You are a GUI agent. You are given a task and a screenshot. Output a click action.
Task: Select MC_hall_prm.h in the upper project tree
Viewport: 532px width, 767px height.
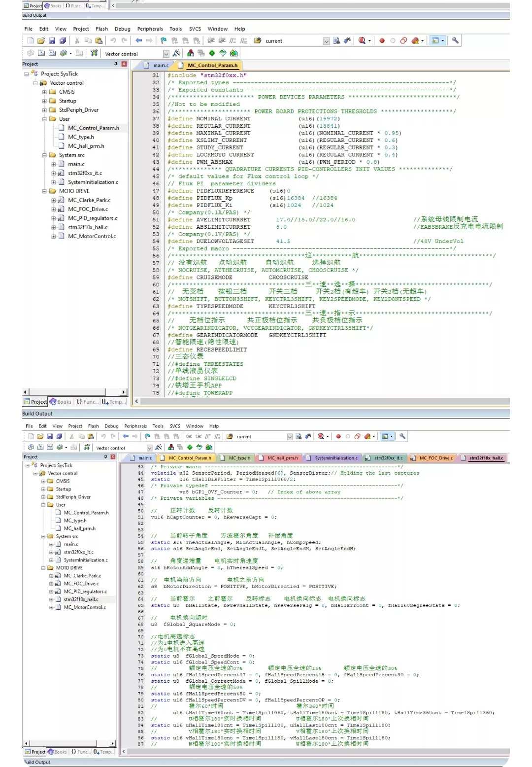[86, 146]
